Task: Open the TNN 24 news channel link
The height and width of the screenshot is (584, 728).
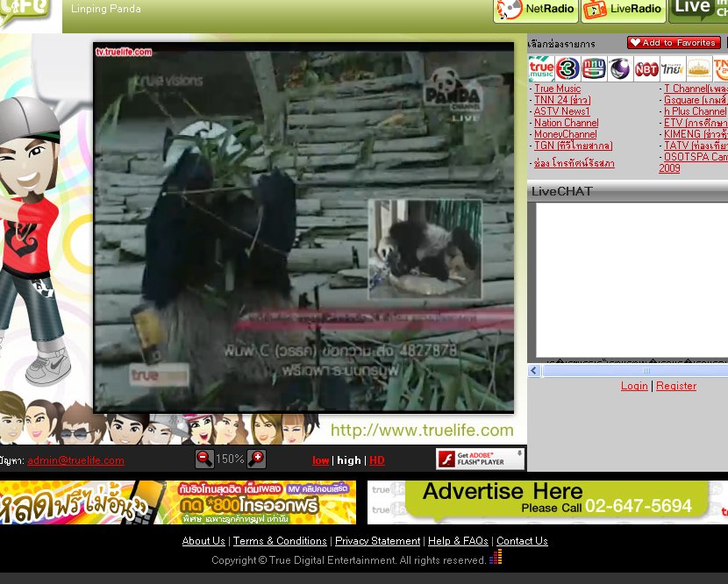Action: (x=562, y=100)
